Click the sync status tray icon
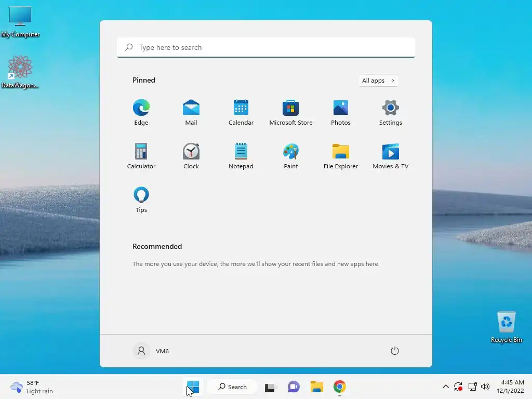The width and height of the screenshot is (532, 399). [458, 387]
